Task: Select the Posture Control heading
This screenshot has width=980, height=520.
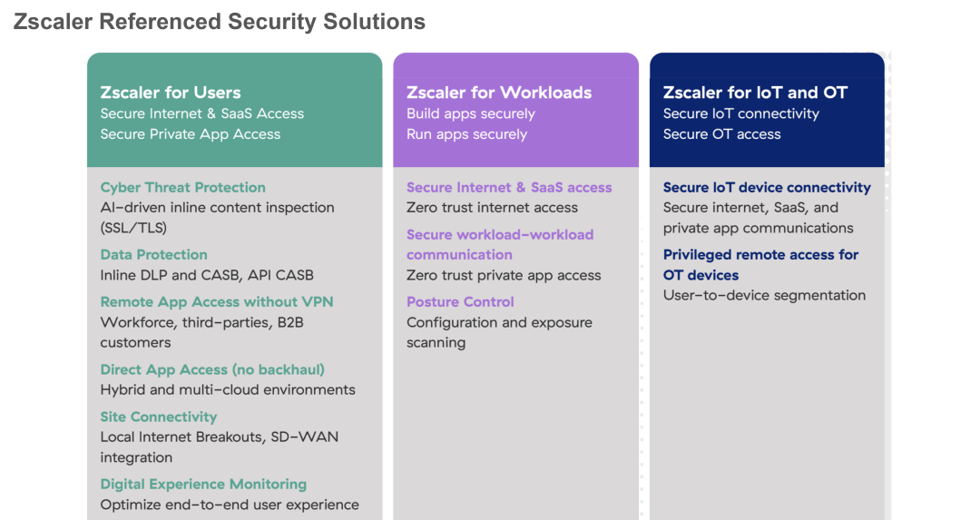Action: [x=460, y=302]
